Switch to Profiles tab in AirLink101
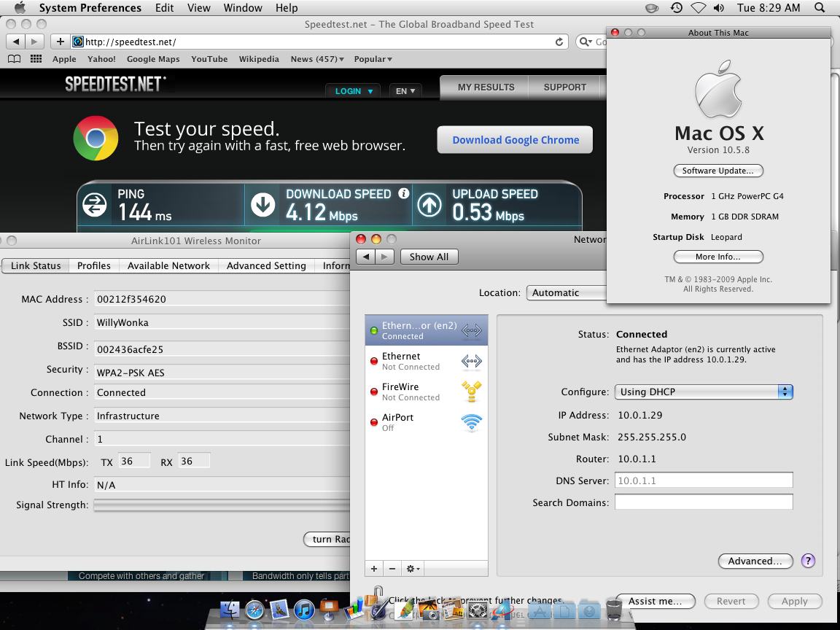 click(94, 265)
